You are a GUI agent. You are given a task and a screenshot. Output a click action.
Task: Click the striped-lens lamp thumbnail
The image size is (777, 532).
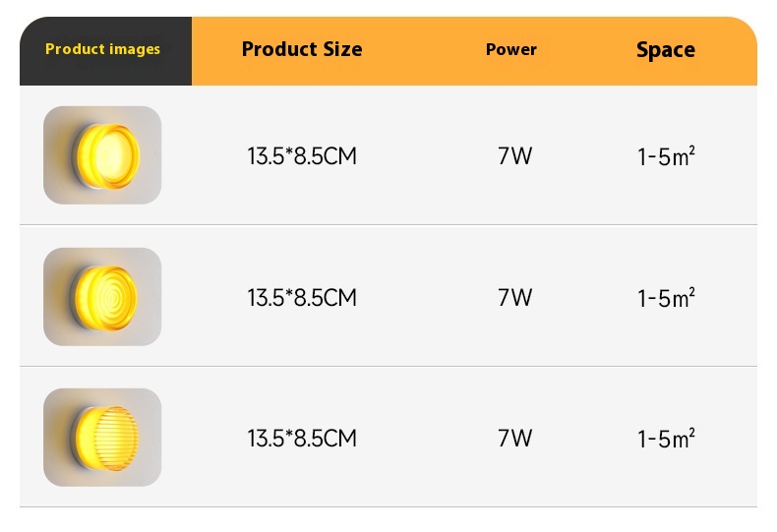[x=102, y=438]
